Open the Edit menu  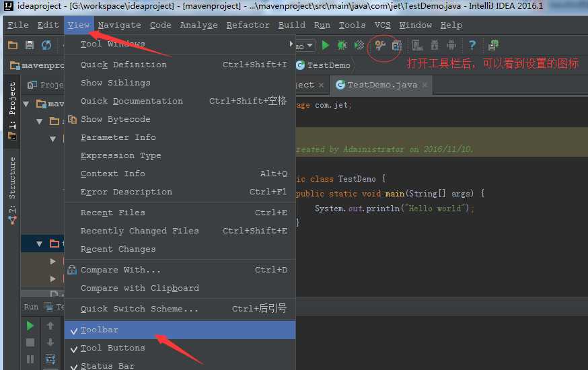[48, 25]
